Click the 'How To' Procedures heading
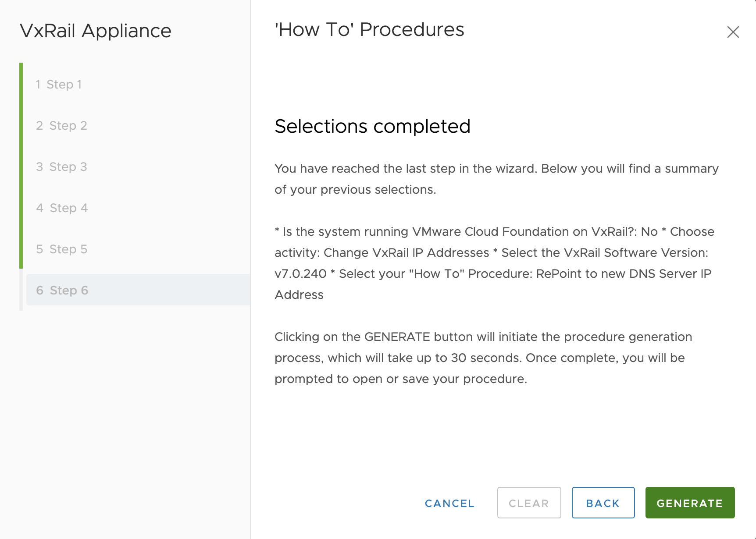The image size is (756, 539). coord(369,30)
